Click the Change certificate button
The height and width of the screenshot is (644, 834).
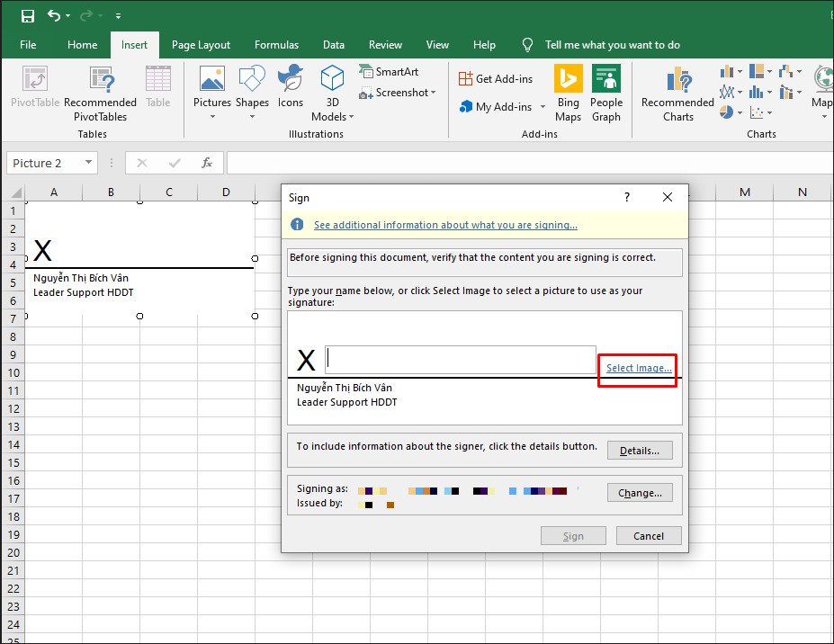640,493
